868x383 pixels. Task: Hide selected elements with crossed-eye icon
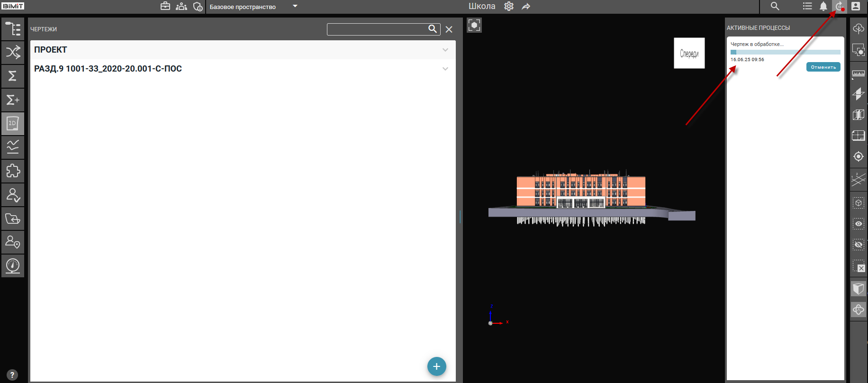pyautogui.click(x=858, y=245)
